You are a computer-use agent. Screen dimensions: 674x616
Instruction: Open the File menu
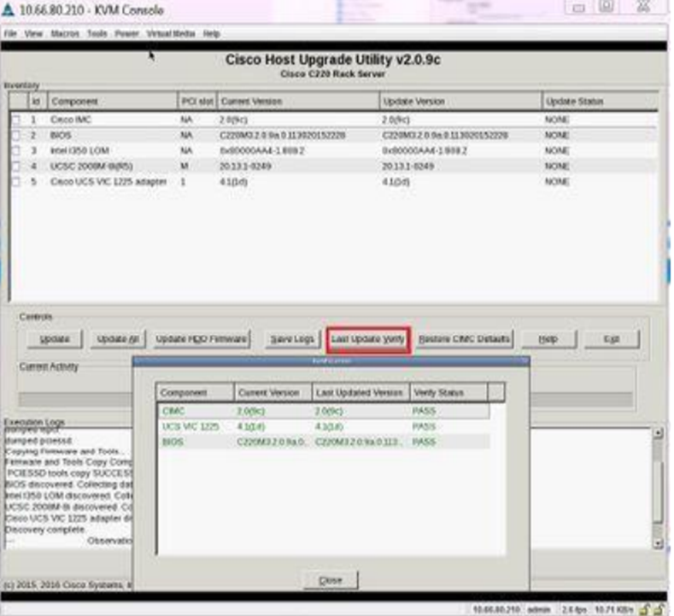coord(11,33)
